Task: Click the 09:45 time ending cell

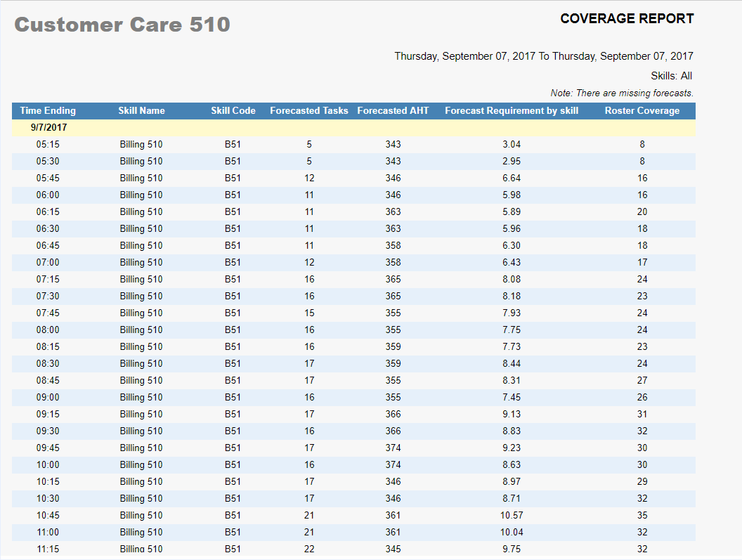Action: (48, 448)
